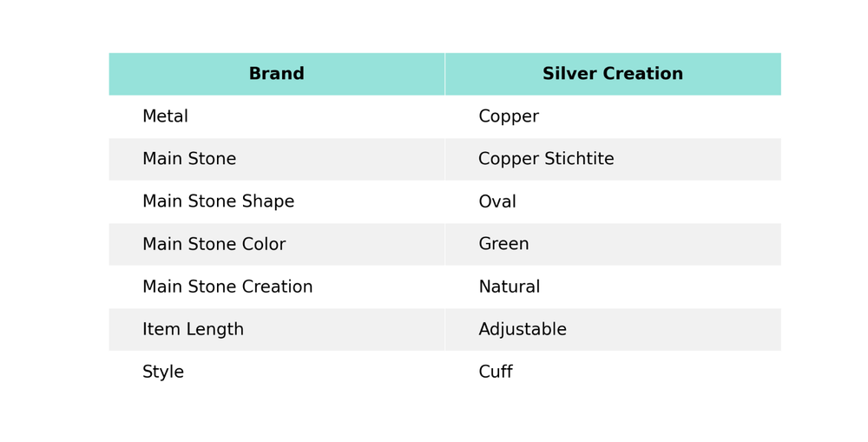Click the word Silver in the header

pos(568,74)
